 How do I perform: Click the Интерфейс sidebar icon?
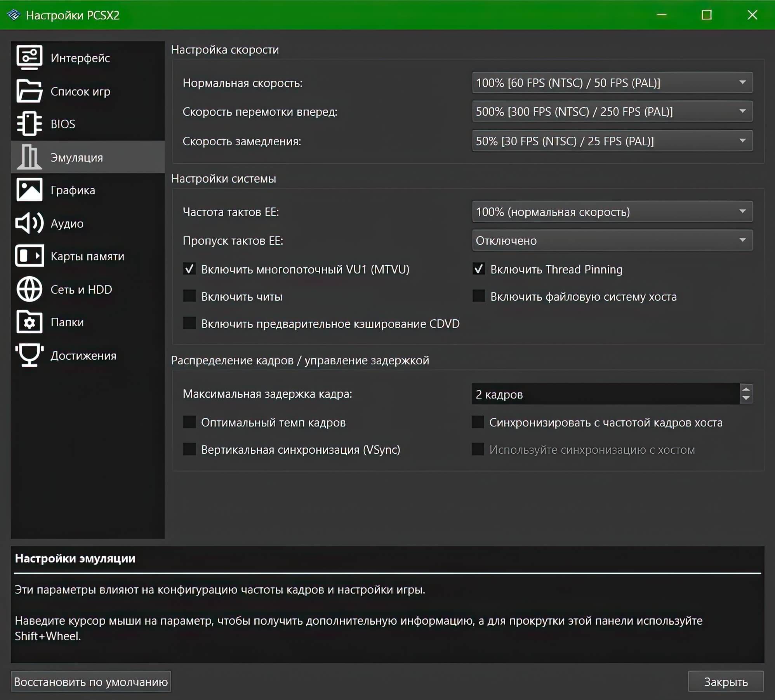tap(29, 57)
